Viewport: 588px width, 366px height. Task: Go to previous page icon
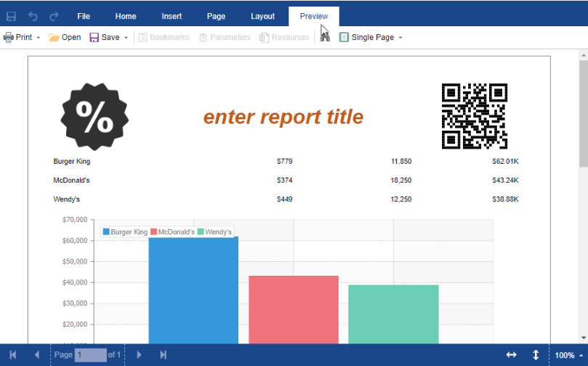(37, 355)
